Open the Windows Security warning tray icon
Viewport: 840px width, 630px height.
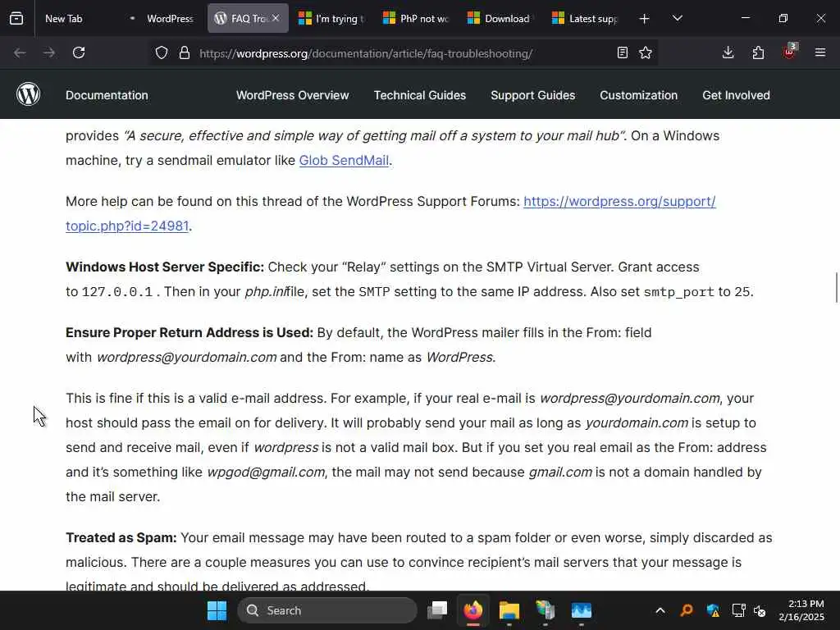713,610
